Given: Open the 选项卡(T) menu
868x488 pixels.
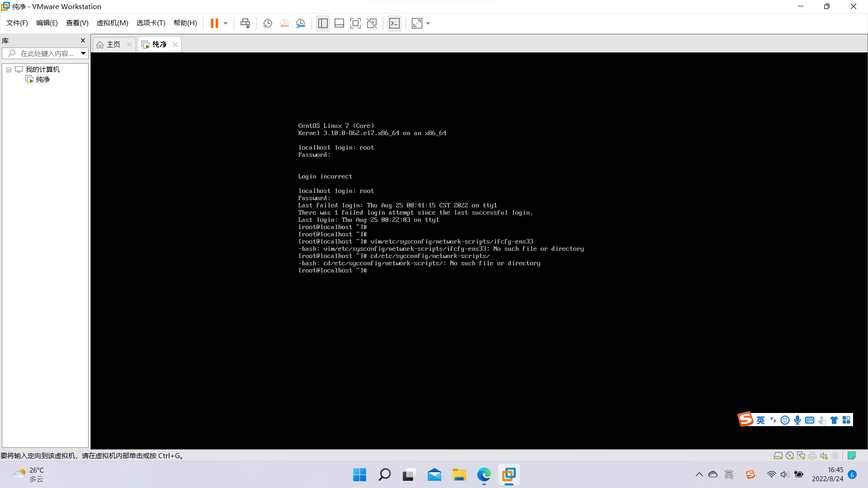Looking at the screenshot, I should click(x=151, y=23).
